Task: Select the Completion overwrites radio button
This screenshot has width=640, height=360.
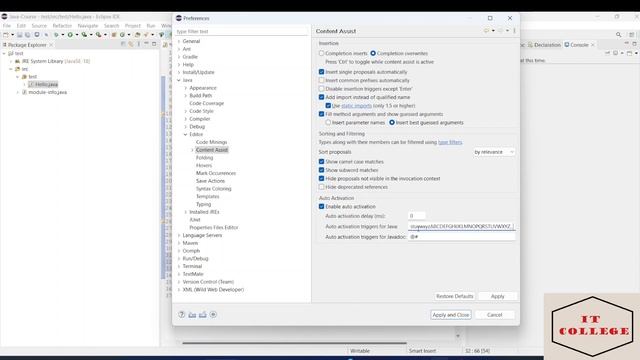Action: coord(373,53)
